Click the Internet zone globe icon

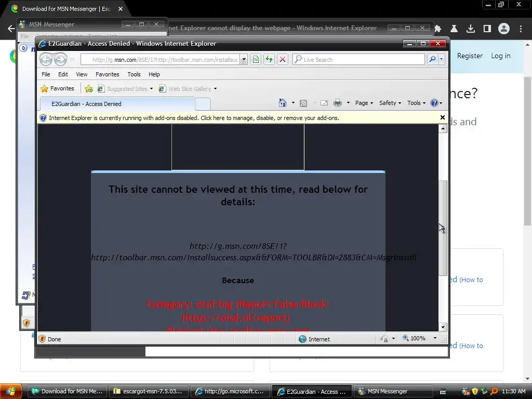pos(303,339)
